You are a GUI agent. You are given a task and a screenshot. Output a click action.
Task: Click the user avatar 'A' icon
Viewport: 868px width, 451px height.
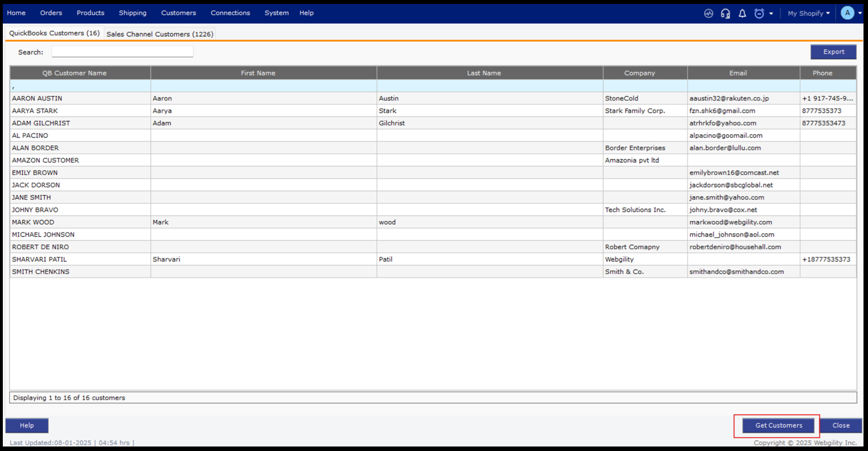(x=847, y=13)
